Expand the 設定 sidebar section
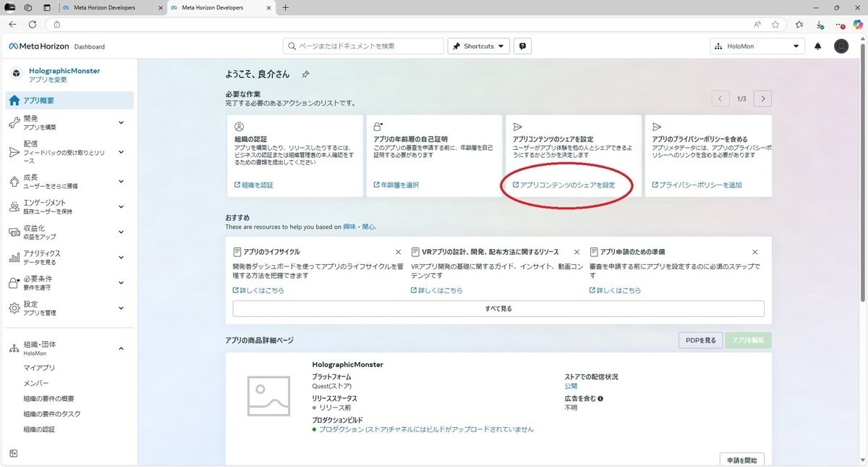Viewport: 868px width, 467px height. (x=121, y=308)
